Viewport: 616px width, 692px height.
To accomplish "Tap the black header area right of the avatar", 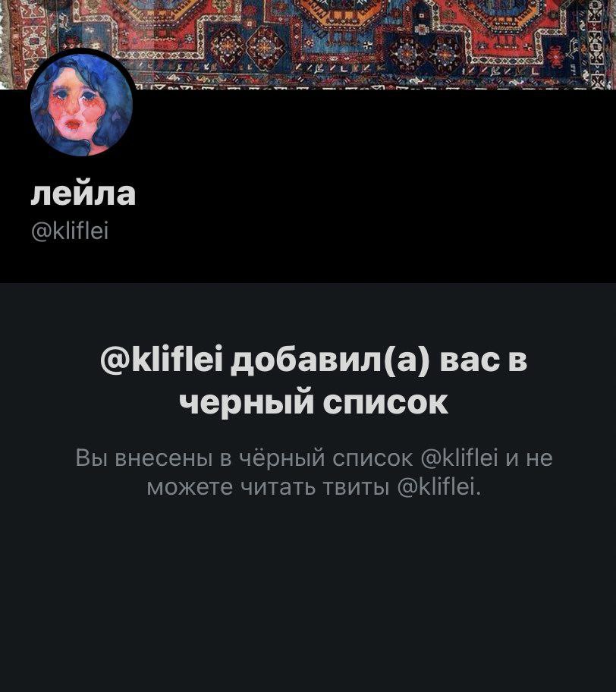I will [x=375, y=185].
